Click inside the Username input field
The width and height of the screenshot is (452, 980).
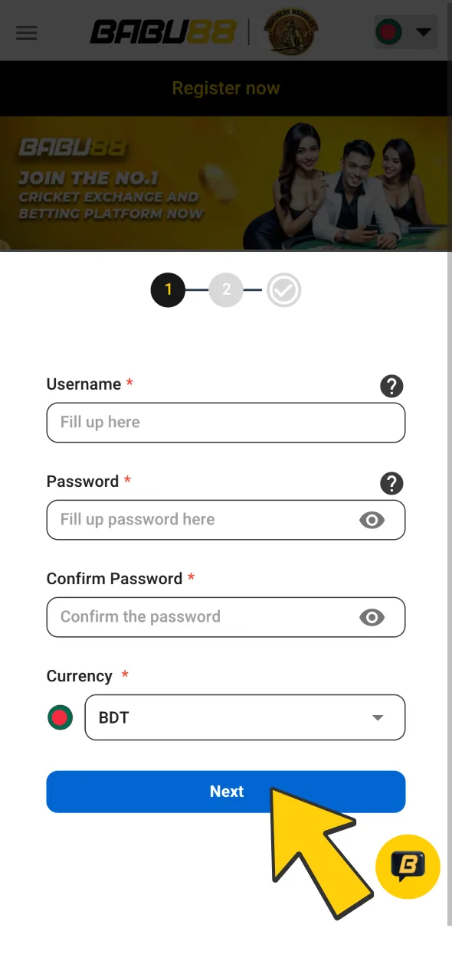tap(226, 422)
